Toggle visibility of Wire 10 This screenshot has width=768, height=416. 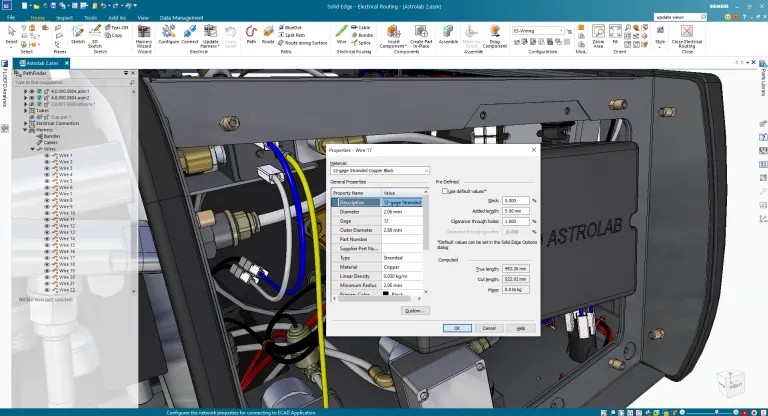coord(47,213)
